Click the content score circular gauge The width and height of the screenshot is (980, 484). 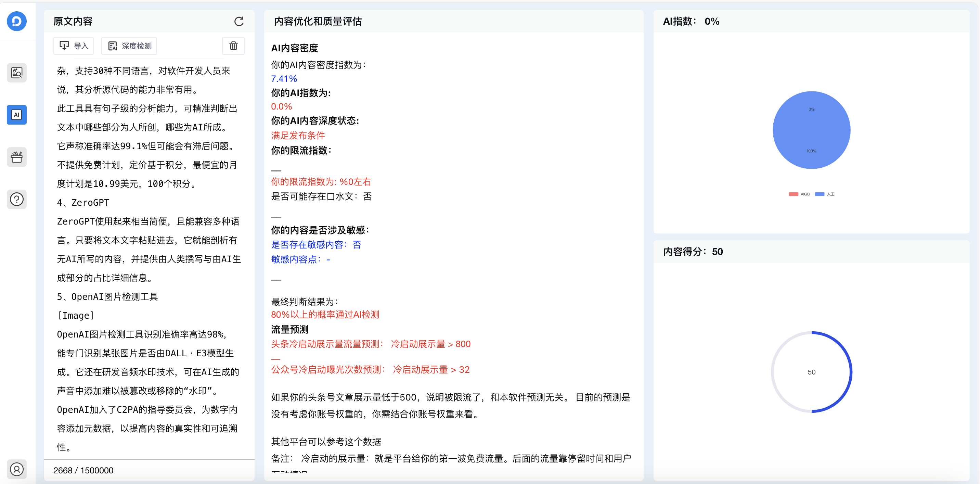pyautogui.click(x=811, y=372)
